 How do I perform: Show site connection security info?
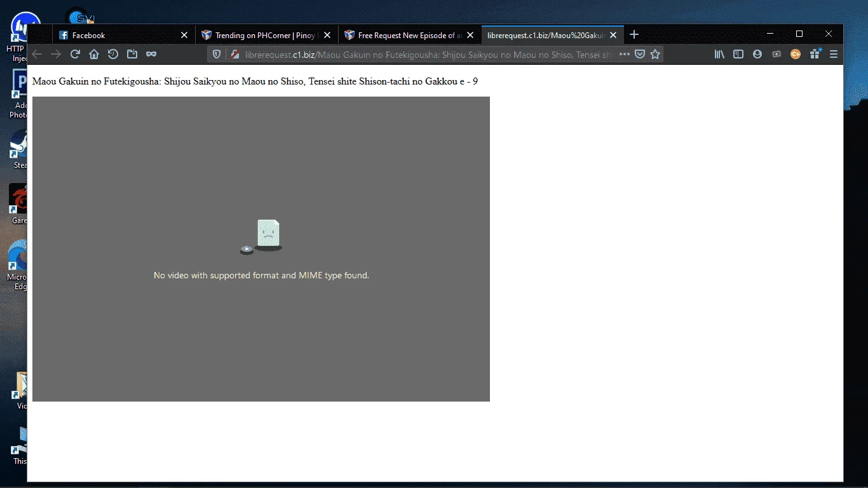pyautogui.click(x=235, y=55)
